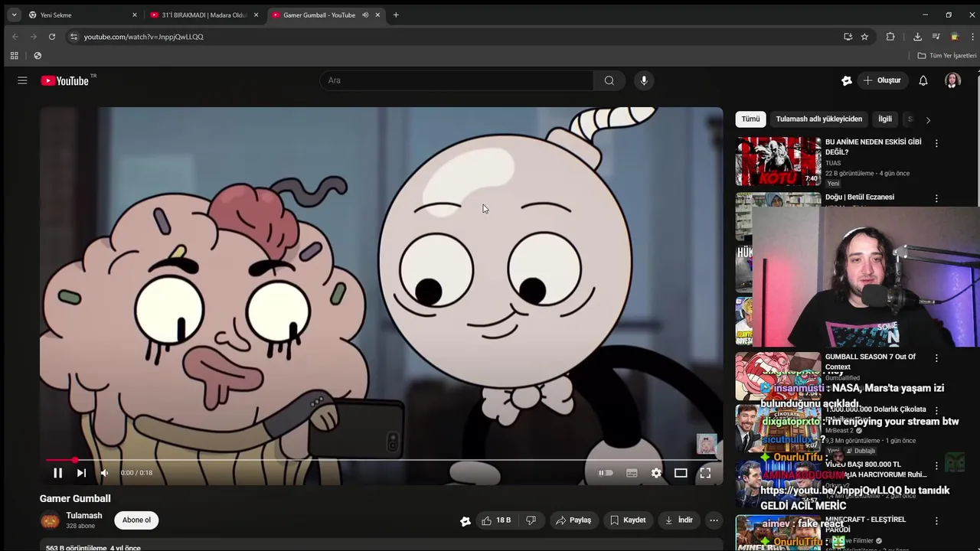Open the media controls toolbar icon
980x551 pixels.
[936, 36]
